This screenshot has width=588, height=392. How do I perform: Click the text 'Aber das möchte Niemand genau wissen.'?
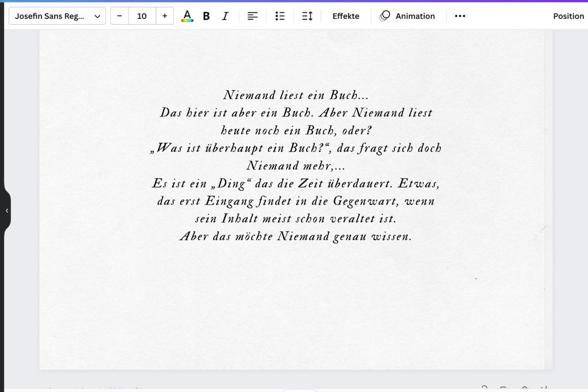(296, 236)
